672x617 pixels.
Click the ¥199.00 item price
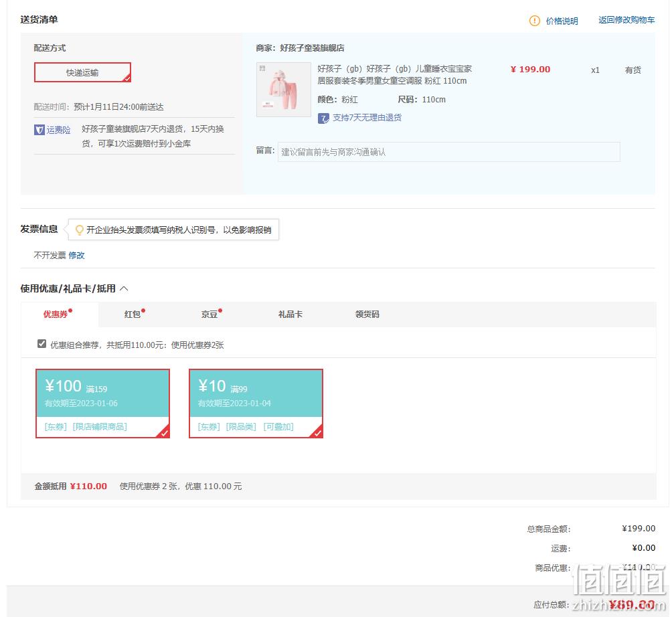530,70
